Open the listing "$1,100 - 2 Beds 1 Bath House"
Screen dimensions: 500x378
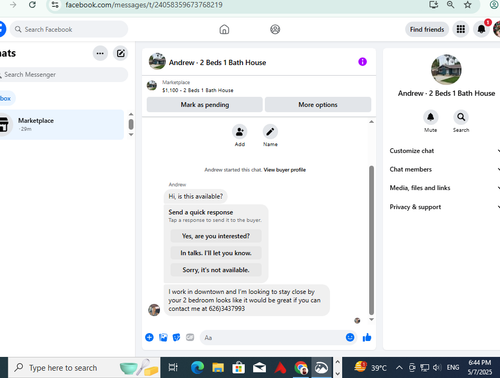click(198, 90)
